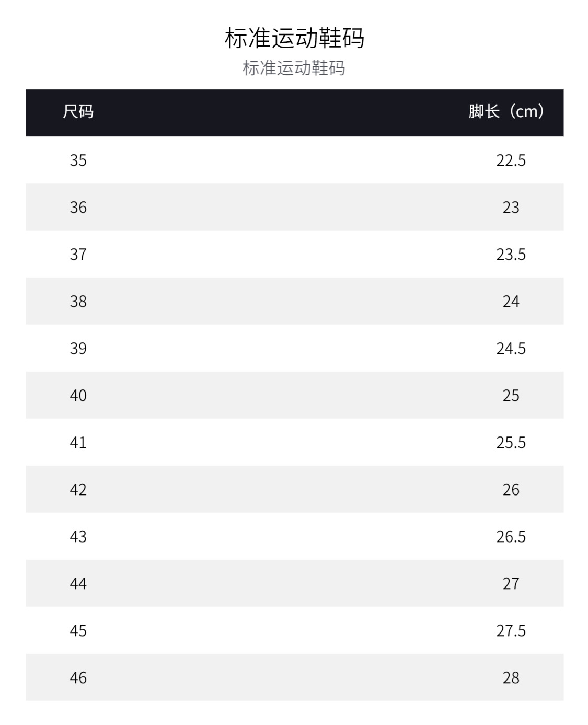Screen dimensions: 588x725
Task: Choose size 44 in the size column
Action: point(78,583)
